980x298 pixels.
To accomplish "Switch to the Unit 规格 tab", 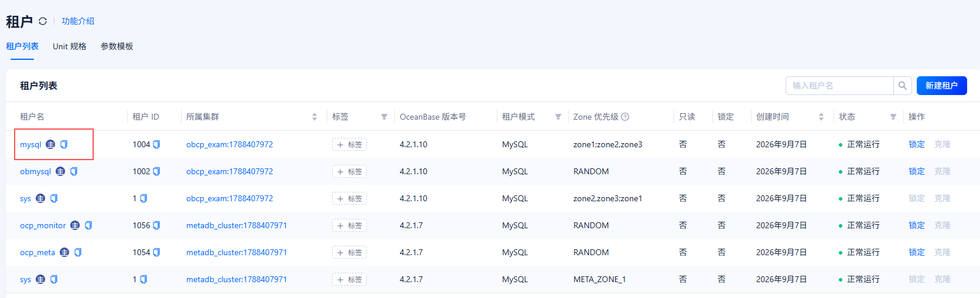I will pos(70,46).
